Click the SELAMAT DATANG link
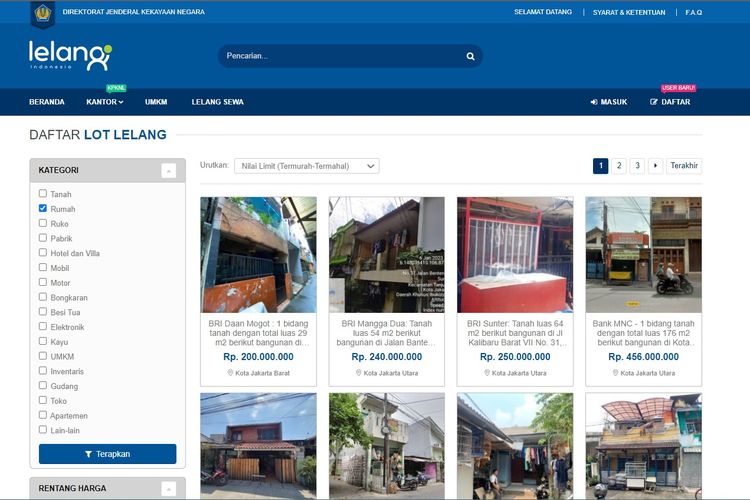750x500 pixels. point(543,12)
